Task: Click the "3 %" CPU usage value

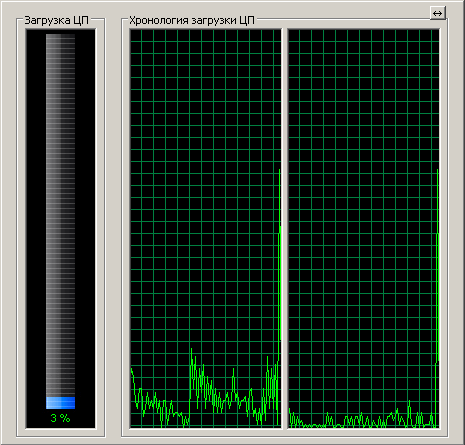Action: click(x=60, y=418)
